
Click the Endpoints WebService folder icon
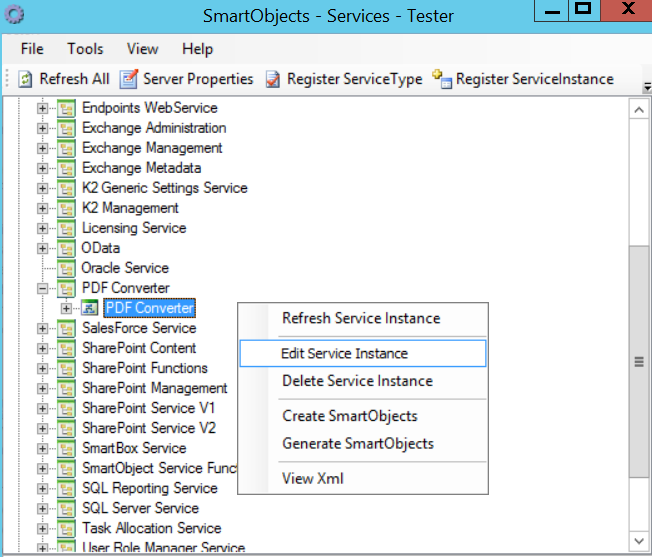pos(66,108)
